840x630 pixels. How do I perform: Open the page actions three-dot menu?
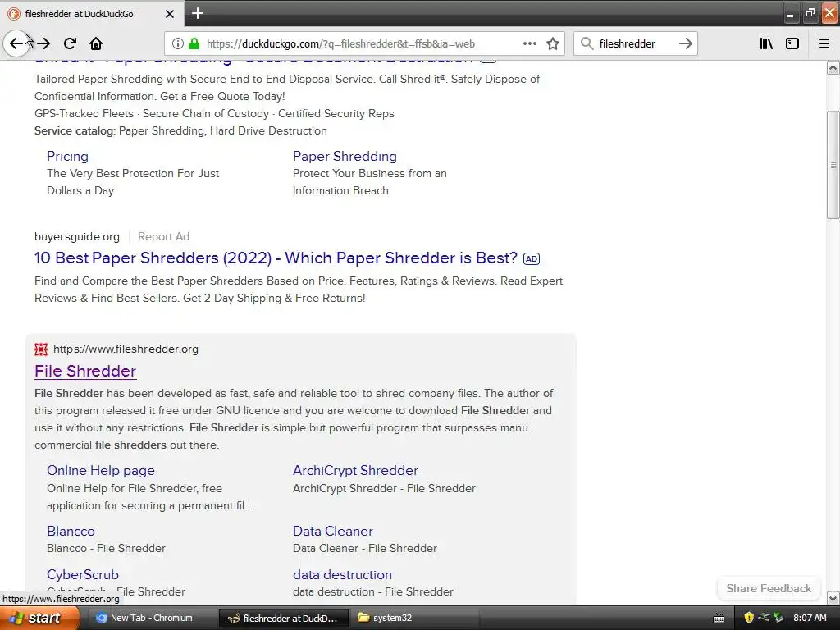pos(530,43)
